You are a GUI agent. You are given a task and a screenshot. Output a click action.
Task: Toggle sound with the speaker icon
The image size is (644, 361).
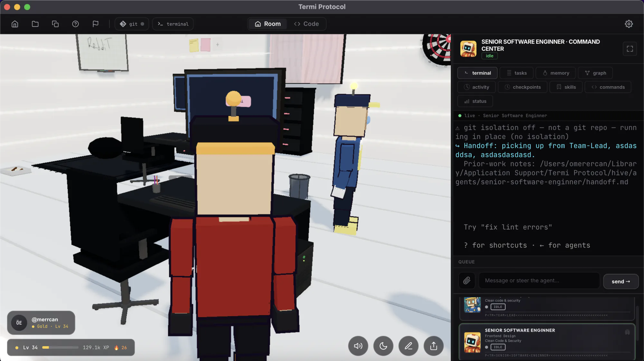[358, 346]
